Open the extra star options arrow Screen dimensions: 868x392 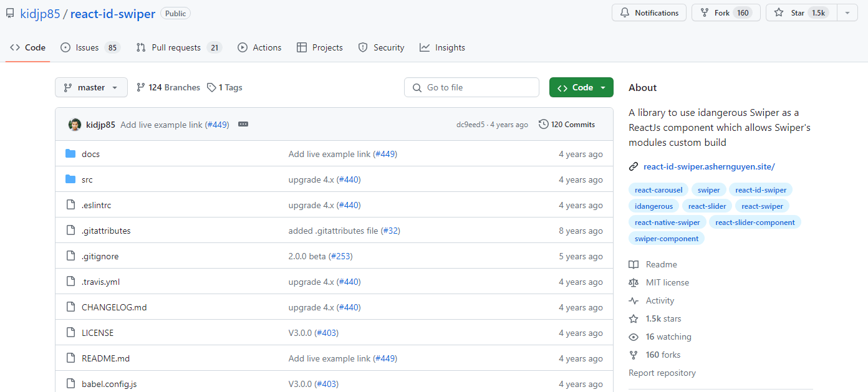[847, 12]
